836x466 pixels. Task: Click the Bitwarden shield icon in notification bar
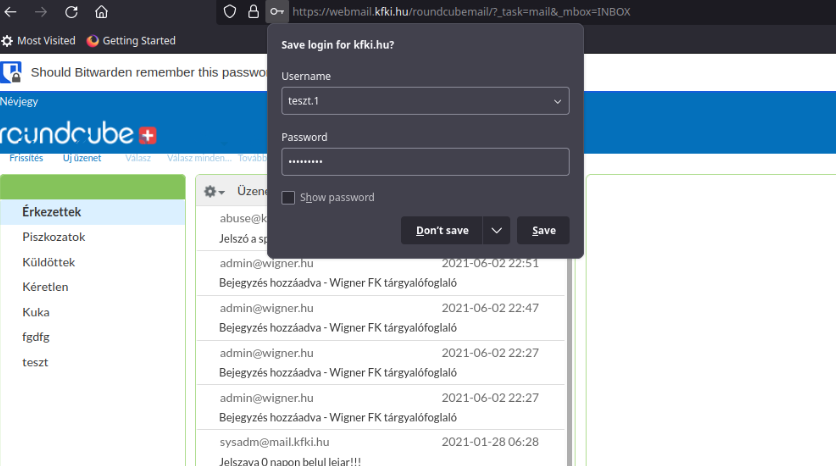click(11, 73)
